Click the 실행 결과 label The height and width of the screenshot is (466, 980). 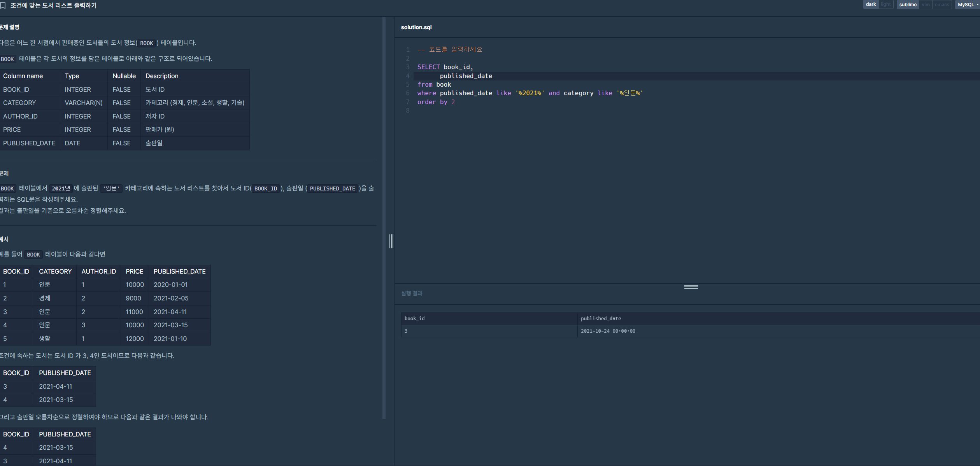pyautogui.click(x=412, y=293)
